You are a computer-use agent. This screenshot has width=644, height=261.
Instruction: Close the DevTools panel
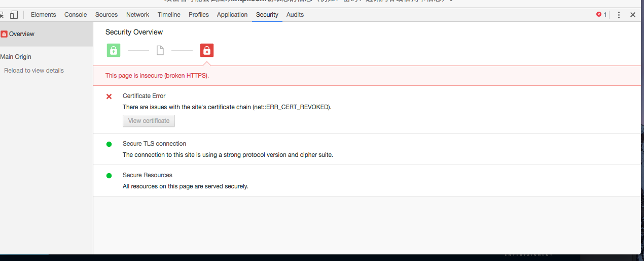point(633,15)
